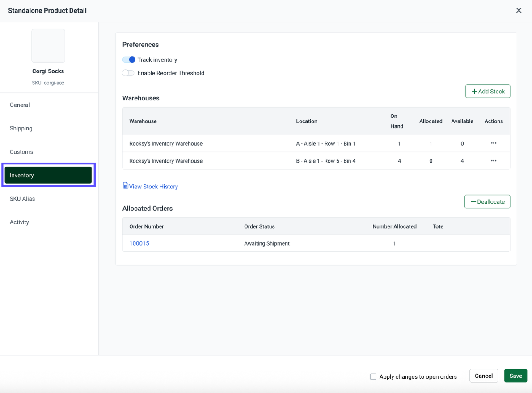Click Rocksy's Inventory Warehouse in Bin 4 row
Image resolution: width=532 pixels, height=393 pixels.
(166, 161)
